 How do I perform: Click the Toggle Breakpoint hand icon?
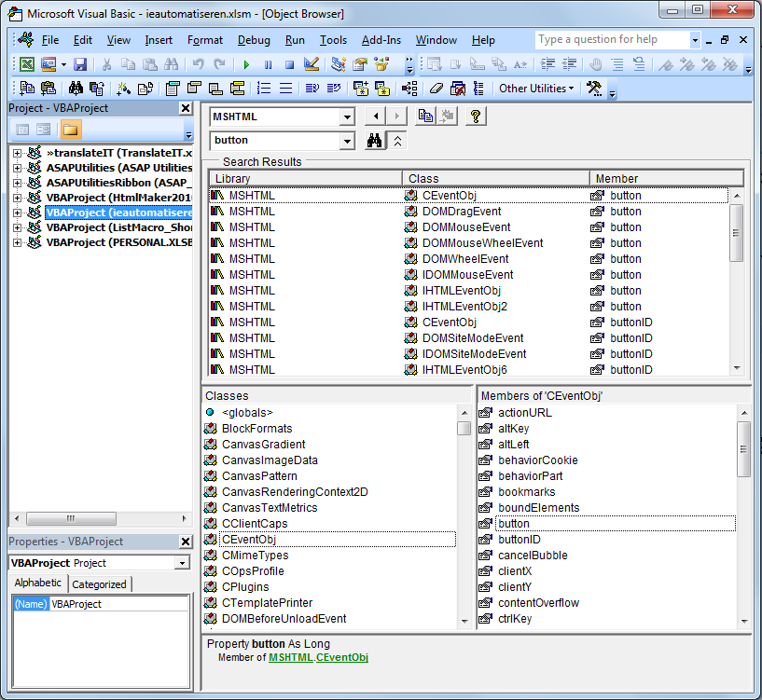pyautogui.click(x=596, y=64)
